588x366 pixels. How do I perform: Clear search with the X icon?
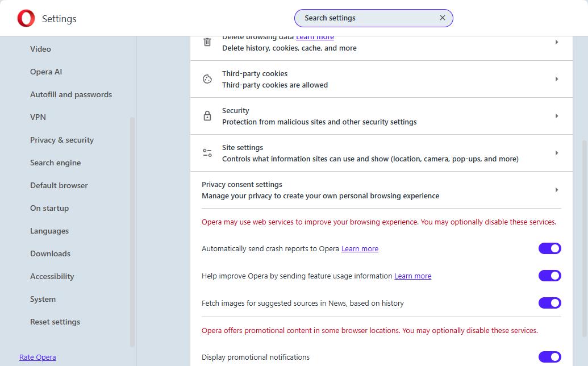click(443, 18)
